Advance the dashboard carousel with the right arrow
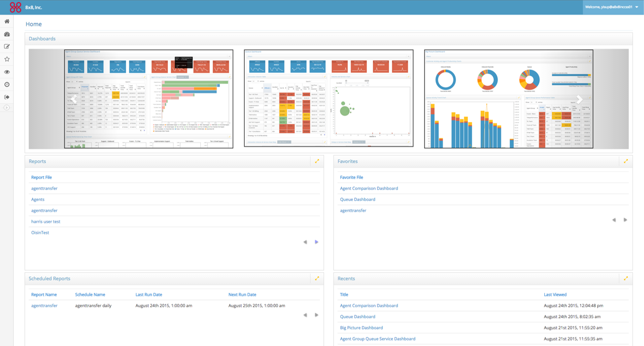Screen dimensions: 644x346 tap(579, 99)
